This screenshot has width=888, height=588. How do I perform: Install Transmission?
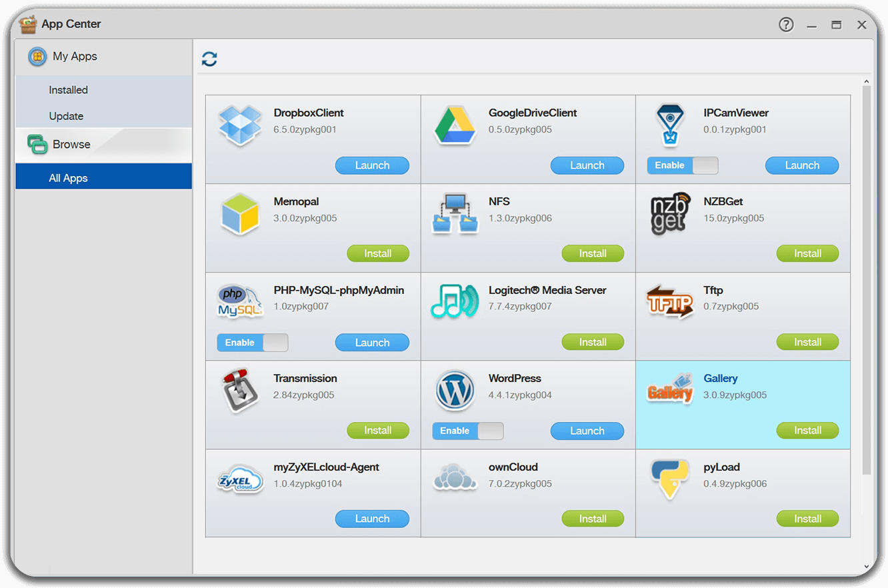point(378,431)
